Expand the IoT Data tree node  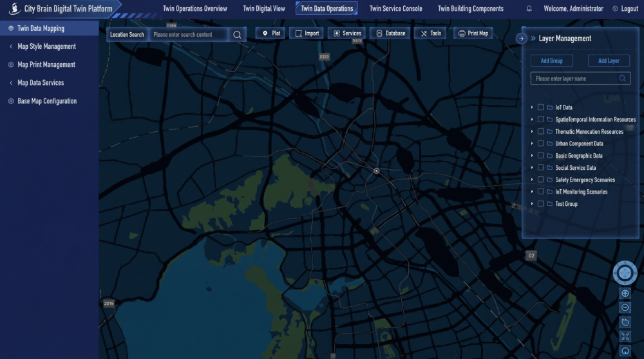click(532, 107)
